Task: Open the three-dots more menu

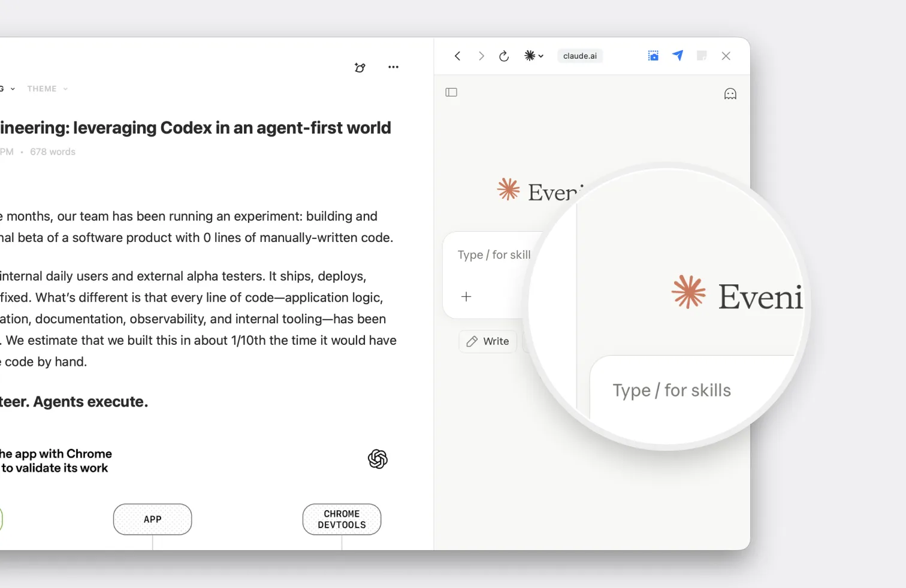Action: click(x=393, y=67)
